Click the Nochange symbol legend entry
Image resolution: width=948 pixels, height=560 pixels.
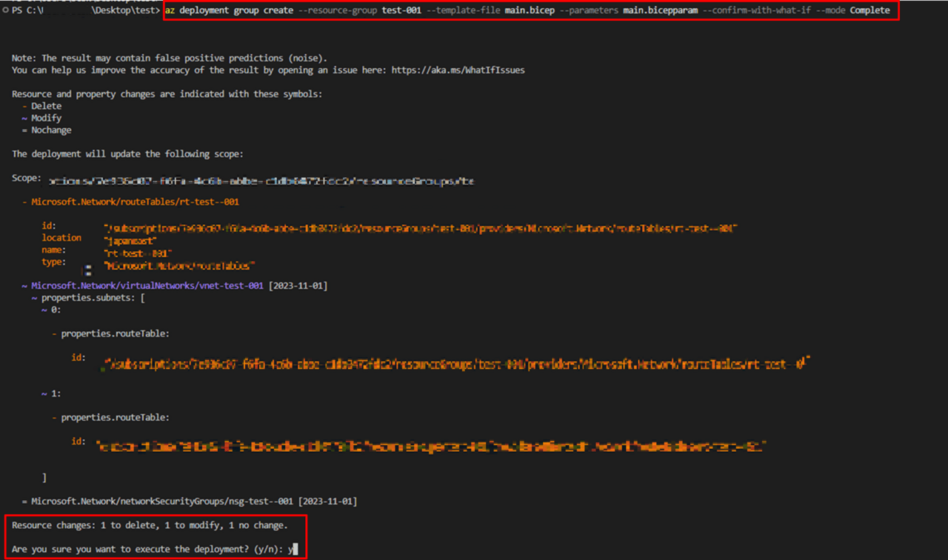tap(51, 130)
